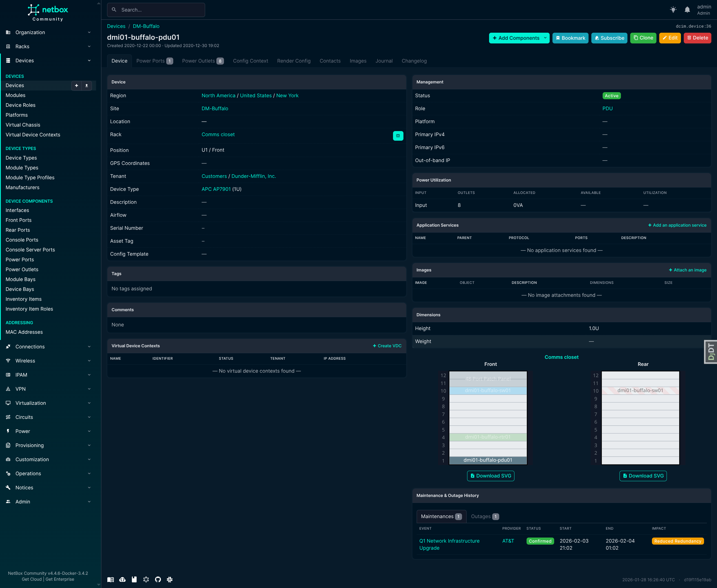Collapse the Devices section in the sidebar
This screenshot has height=588, width=717.
point(89,60)
